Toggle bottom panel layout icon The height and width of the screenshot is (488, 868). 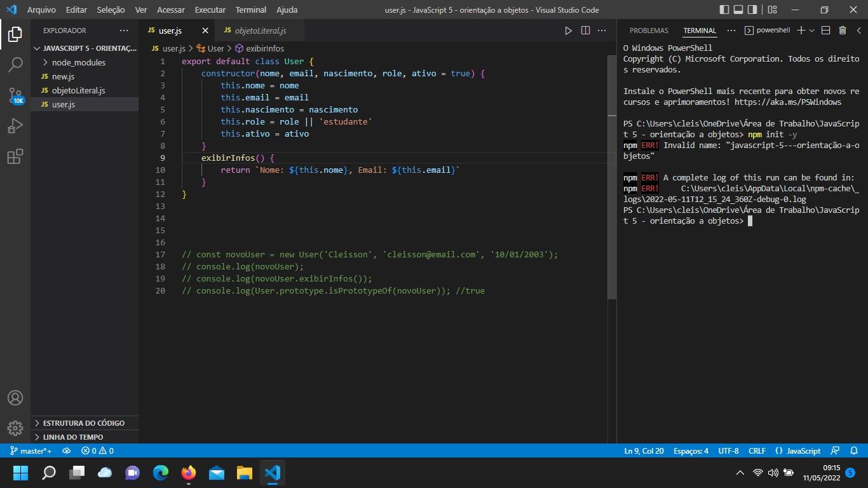pos(738,10)
